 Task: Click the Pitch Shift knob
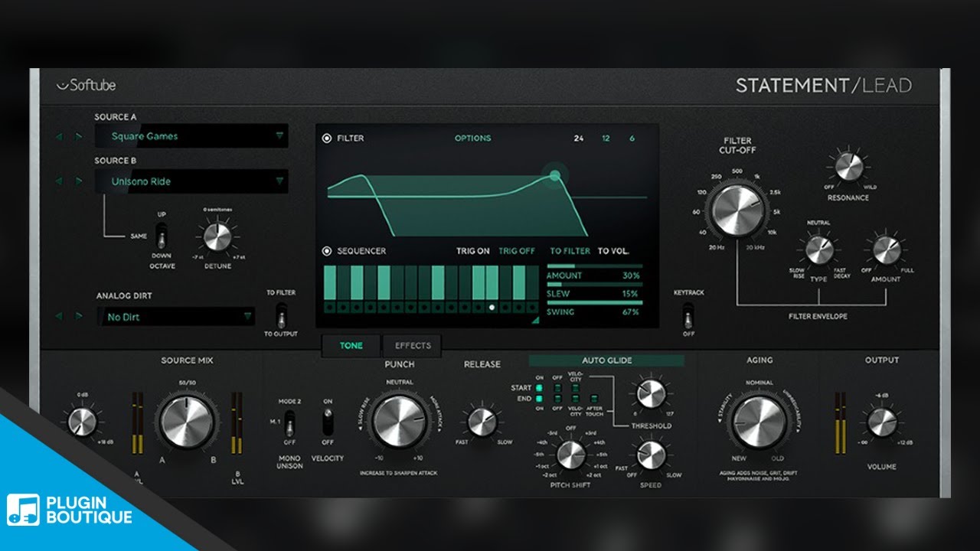click(571, 455)
